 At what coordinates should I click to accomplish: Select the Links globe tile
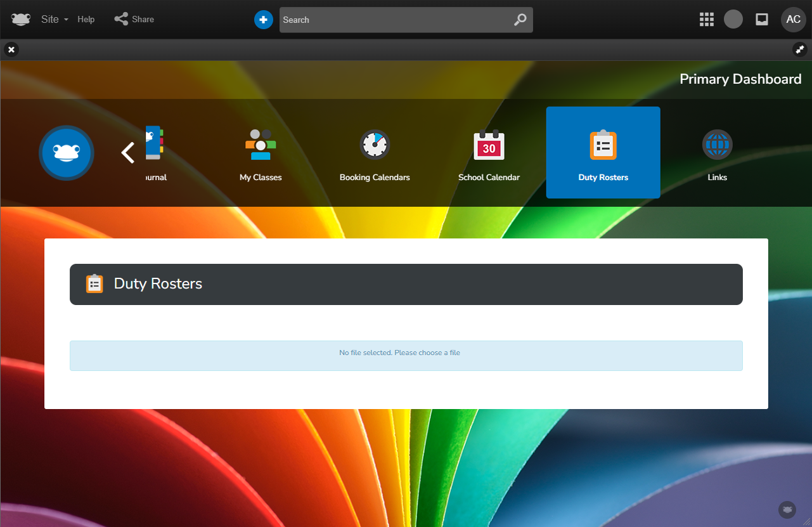point(717,153)
